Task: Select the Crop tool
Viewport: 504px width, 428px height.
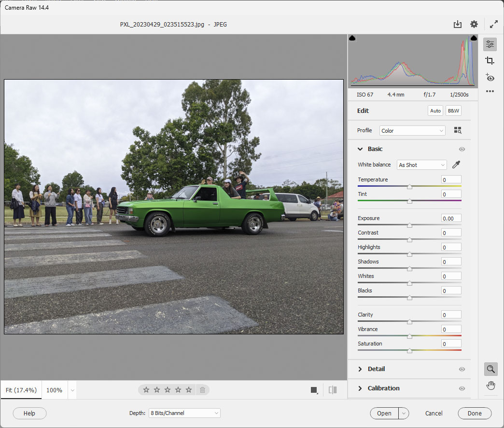Action: pos(490,61)
